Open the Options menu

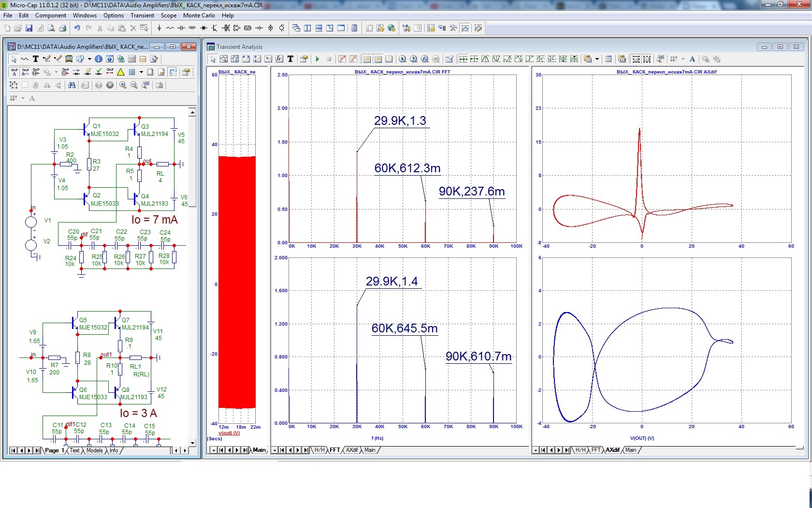[x=114, y=15]
